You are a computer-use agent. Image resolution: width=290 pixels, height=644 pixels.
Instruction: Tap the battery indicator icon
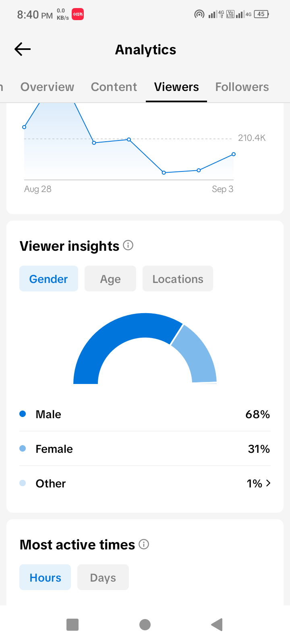(261, 14)
